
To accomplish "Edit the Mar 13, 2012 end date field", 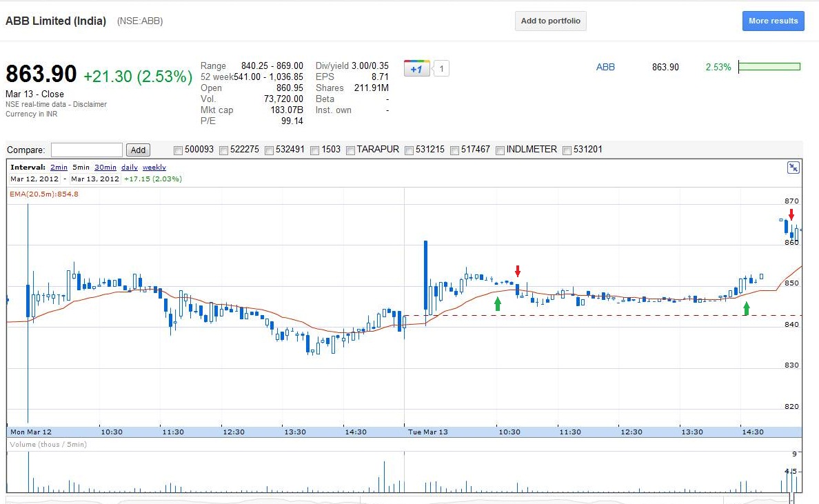I will (95, 179).
